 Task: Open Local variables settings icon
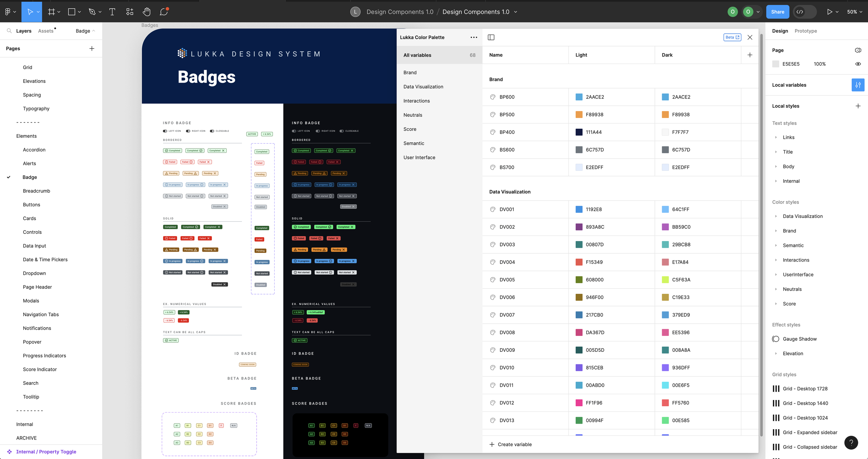[x=858, y=85]
